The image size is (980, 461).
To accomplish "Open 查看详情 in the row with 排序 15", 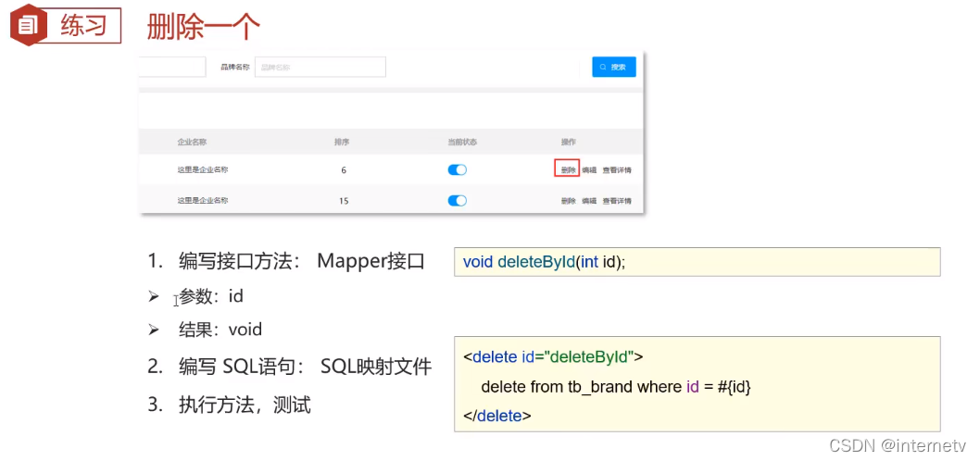I will (617, 201).
